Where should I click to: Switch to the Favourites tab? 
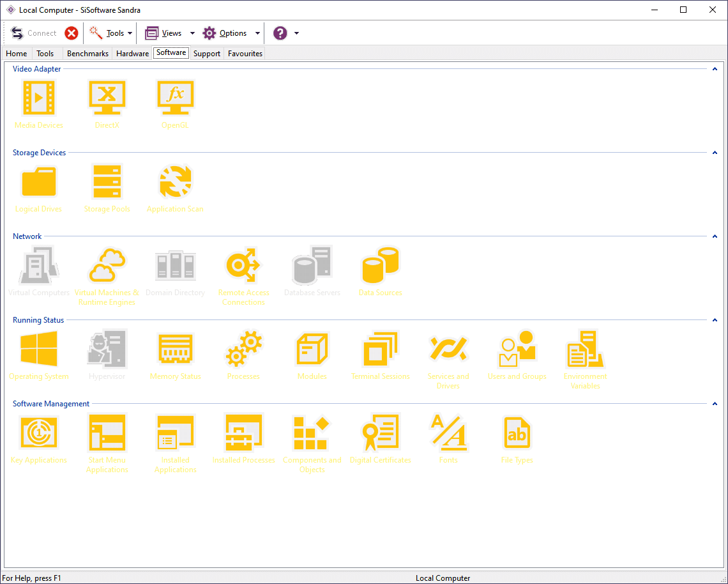[x=245, y=54]
